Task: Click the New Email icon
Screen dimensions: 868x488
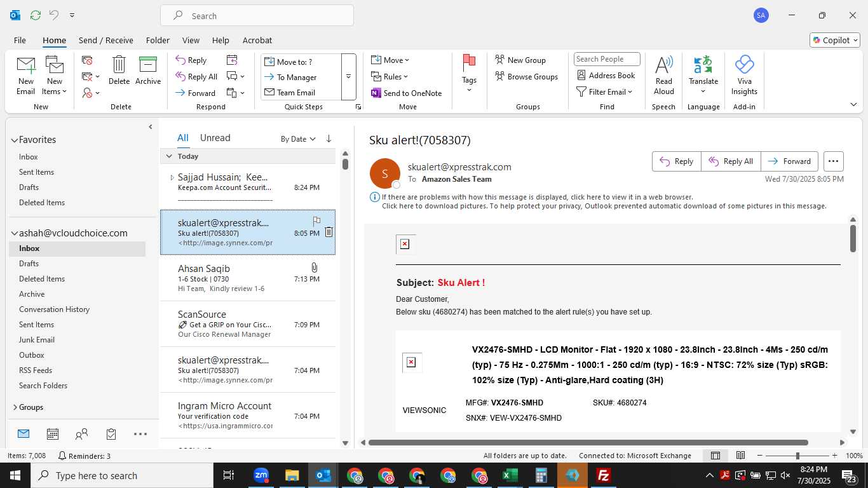Action: (26, 76)
